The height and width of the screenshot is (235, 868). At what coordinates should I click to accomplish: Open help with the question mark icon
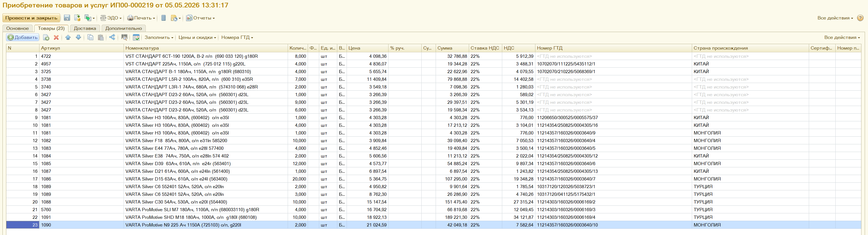click(x=860, y=18)
